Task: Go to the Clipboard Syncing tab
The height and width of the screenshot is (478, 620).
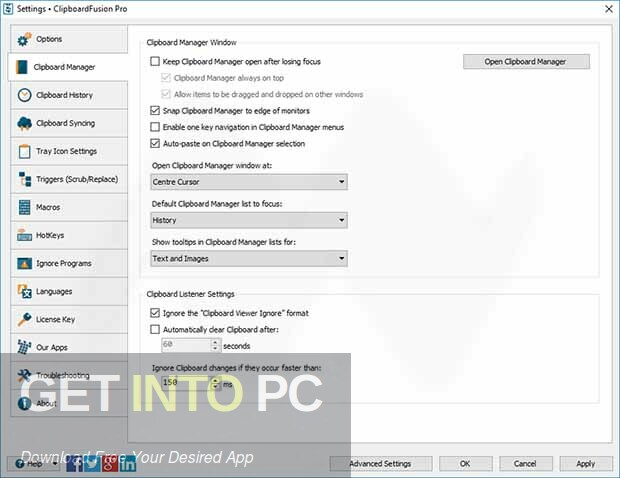Action: (69, 123)
